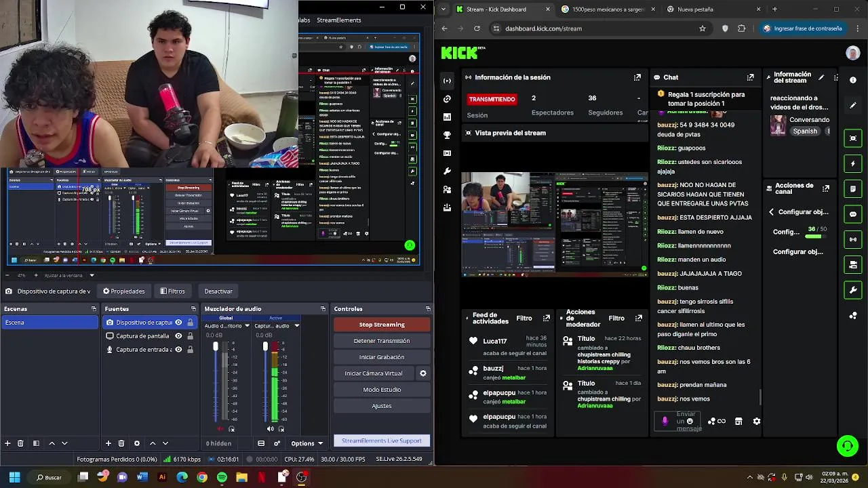Add a new source in Fuentes panel
This screenshot has height=488, width=868.
tap(108, 443)
